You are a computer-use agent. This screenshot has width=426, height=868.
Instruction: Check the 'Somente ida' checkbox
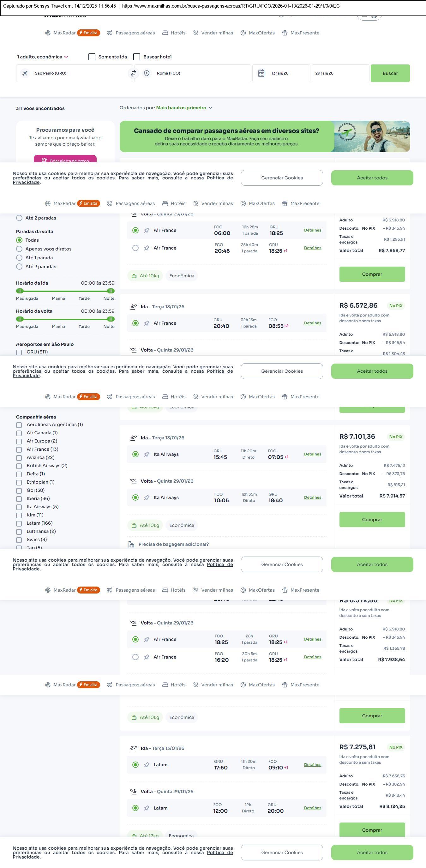(x=92, y=57)
